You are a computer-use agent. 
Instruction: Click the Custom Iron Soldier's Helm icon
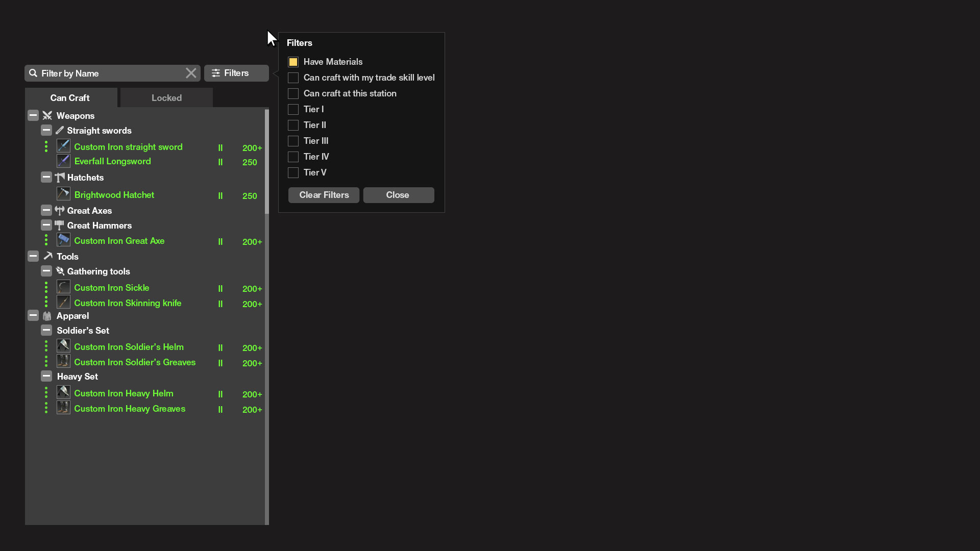pos(63,346)
